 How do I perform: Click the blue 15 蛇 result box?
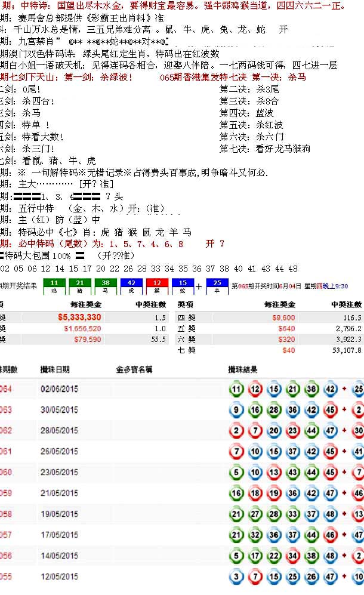click(183, 286)
